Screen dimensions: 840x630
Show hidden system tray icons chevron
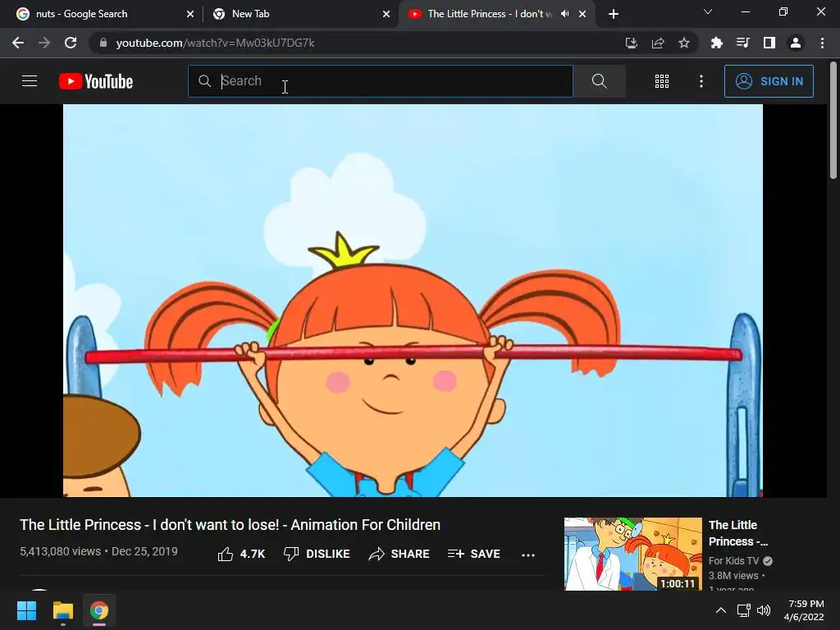[721, 610]
